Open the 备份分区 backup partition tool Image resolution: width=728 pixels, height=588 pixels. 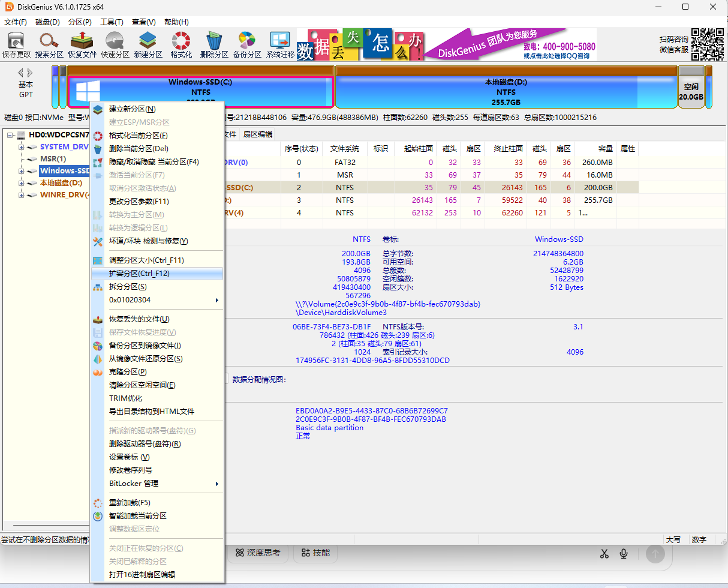[x=247, y=44]
